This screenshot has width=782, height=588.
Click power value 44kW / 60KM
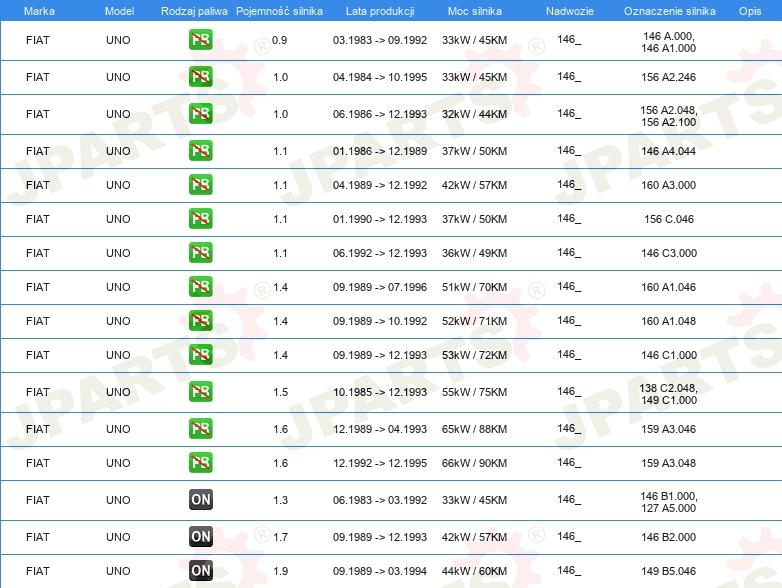(474, 571)
